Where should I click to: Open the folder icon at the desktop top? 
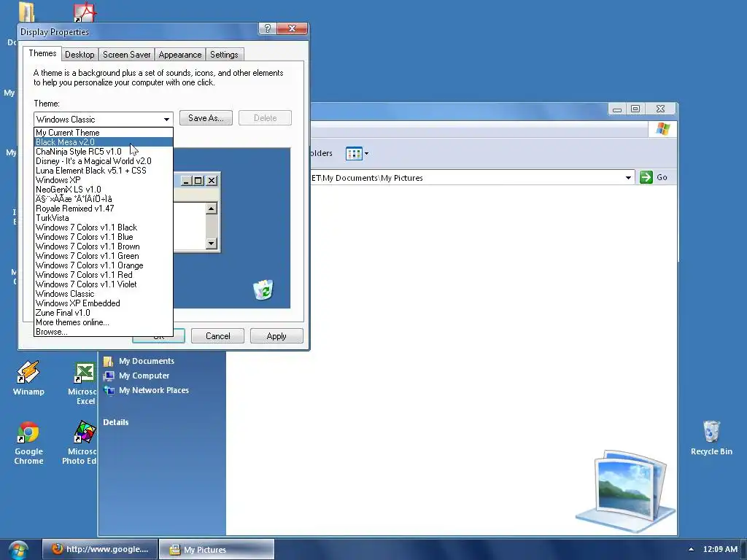pyautogui.click(x=27, y=12)
